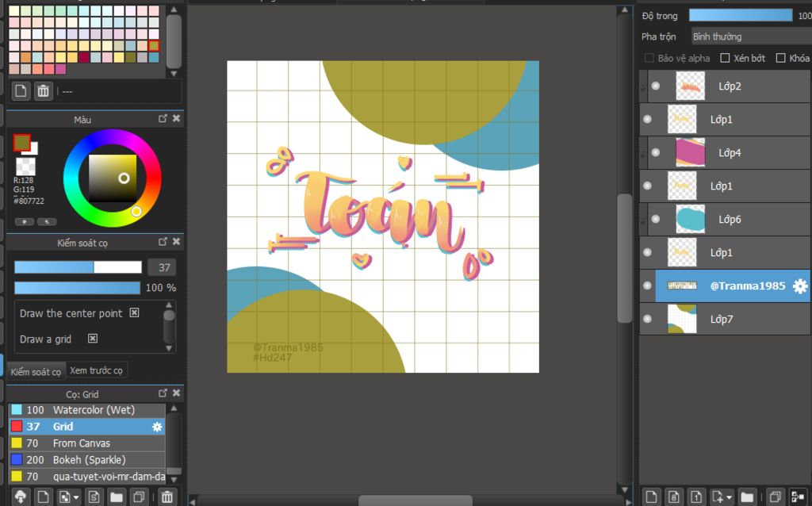The width and height of the screenshot is (812, 506).
Task: Hide the @Tranma1985 layer
Action: coord(647,286)
